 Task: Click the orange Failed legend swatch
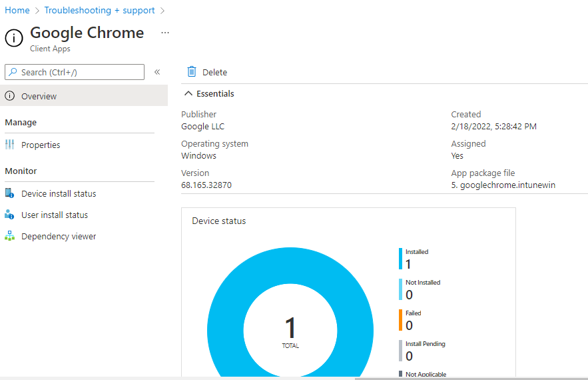click(x=401, y=320)
